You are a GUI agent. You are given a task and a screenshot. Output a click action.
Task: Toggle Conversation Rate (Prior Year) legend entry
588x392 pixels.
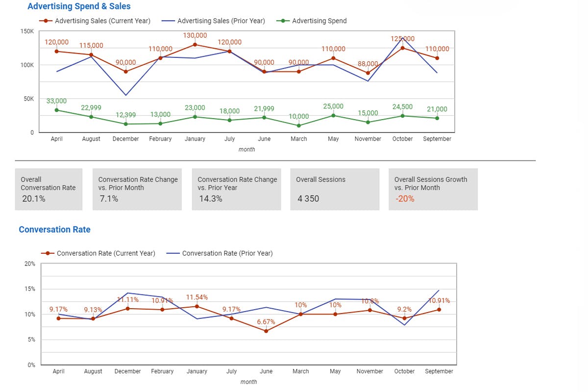click(x=220, y=253)
